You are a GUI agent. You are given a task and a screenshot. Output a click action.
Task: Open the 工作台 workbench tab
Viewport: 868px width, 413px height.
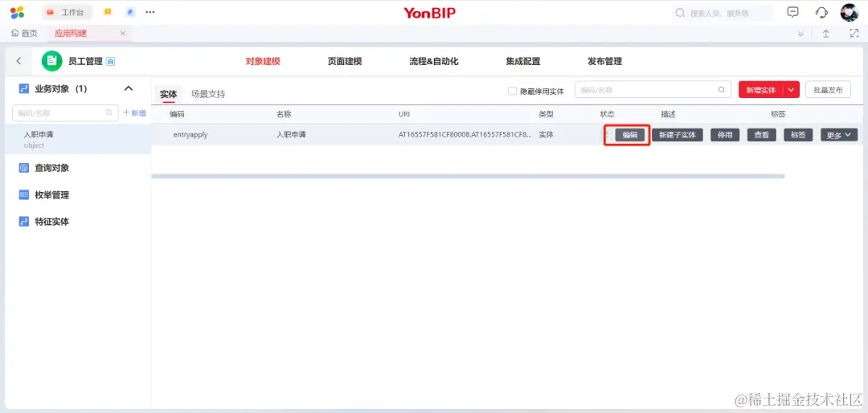67,12
